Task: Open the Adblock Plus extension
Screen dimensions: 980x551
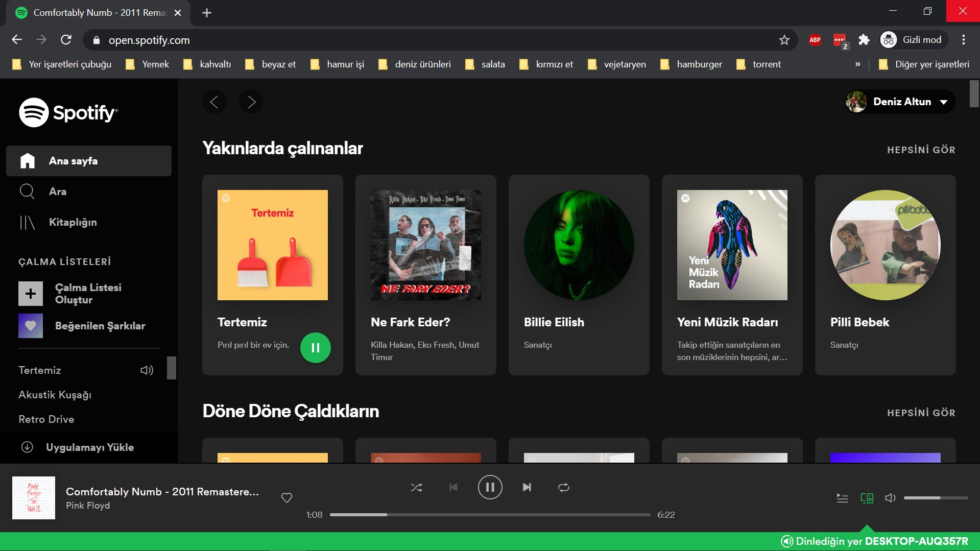Action: 815,40
